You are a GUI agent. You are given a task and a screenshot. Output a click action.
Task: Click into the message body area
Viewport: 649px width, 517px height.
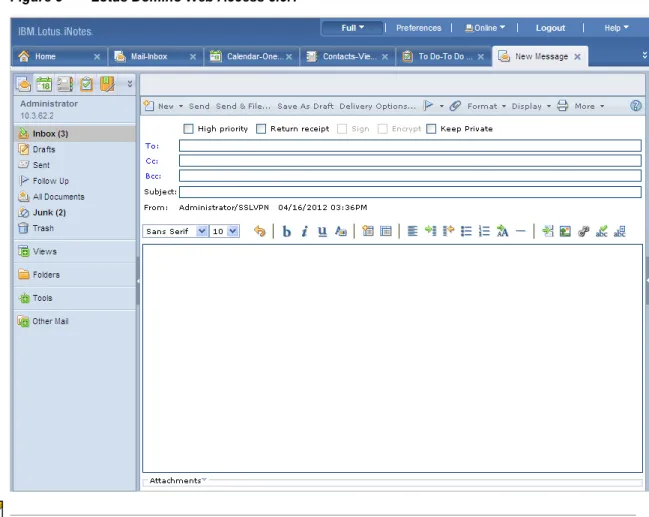[x=392, y=358]
